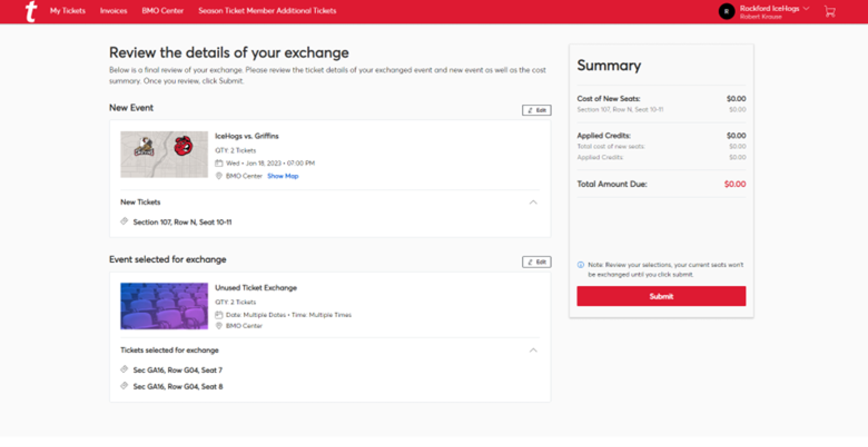Click 'Sec GA16, Row G04, Seat 8' row

178,387
